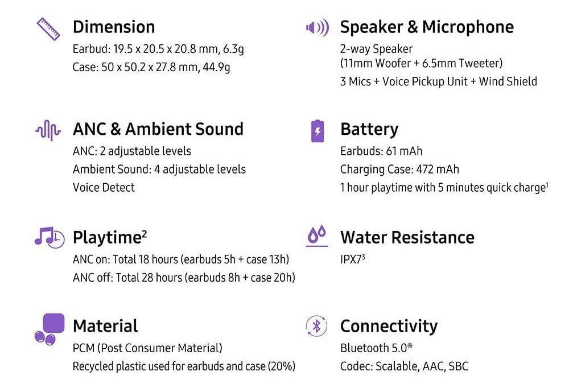Click the Battery heading
569x392 pixels.
coord(369,129)
